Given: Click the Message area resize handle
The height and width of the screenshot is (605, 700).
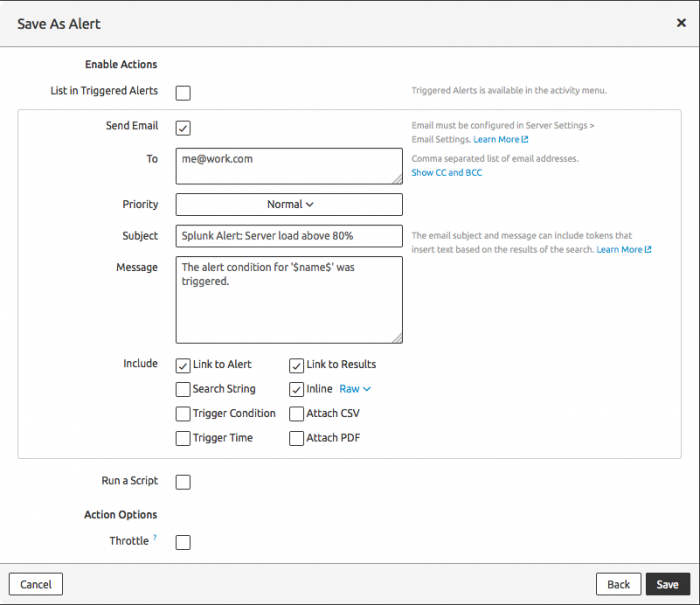Looking at the screenshot, I should pyautogui.click(x=397, y=338).
